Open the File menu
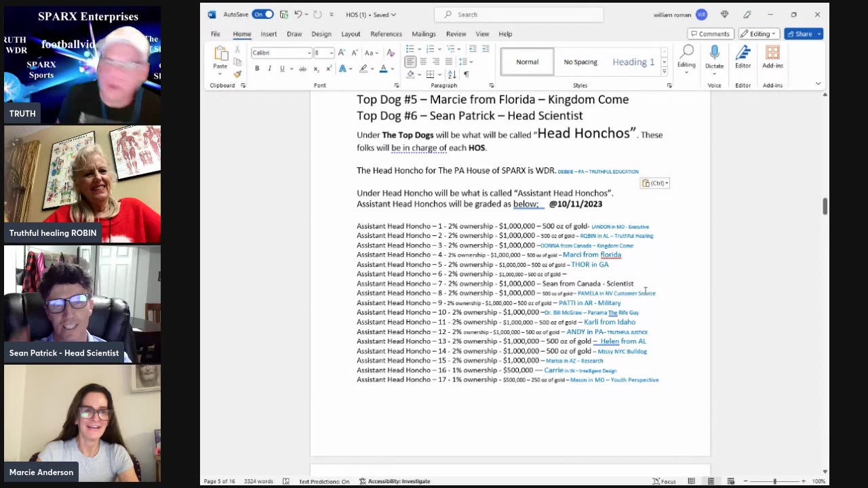The width and height of the screenshot is (868, 488). [x=215, y=34]
